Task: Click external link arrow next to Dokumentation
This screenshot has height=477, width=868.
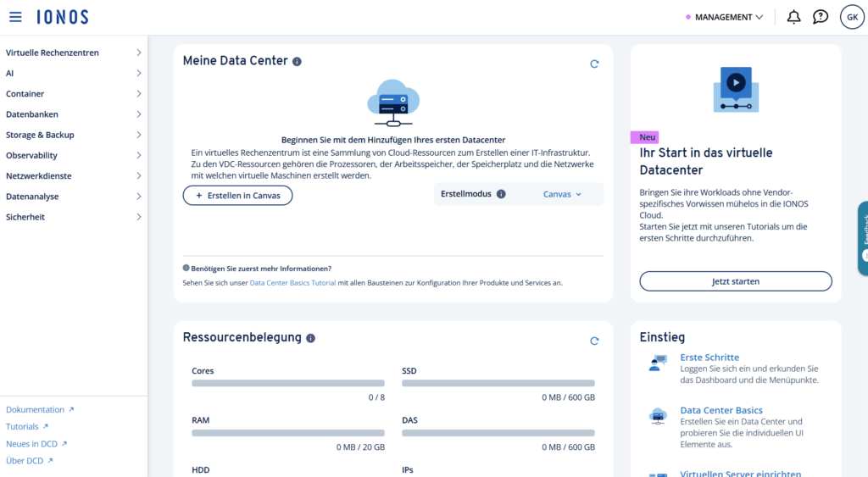Action: (x=71, y=409)
